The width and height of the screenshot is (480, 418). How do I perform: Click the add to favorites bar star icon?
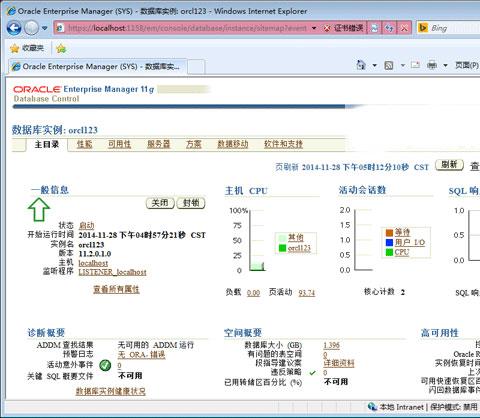(61, 49)
